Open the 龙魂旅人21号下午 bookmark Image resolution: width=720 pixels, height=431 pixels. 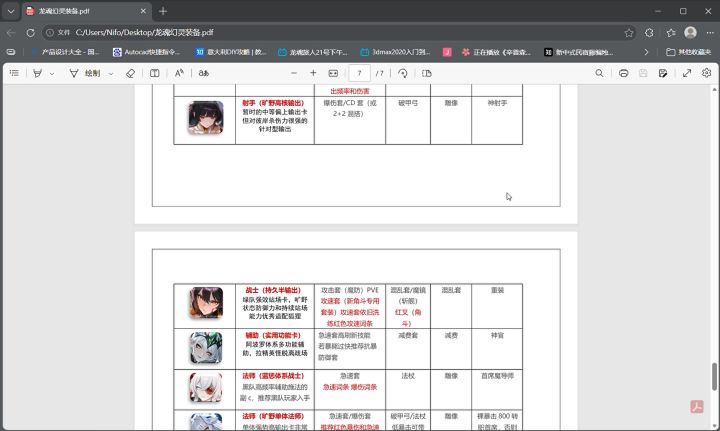tap(313, 52)
